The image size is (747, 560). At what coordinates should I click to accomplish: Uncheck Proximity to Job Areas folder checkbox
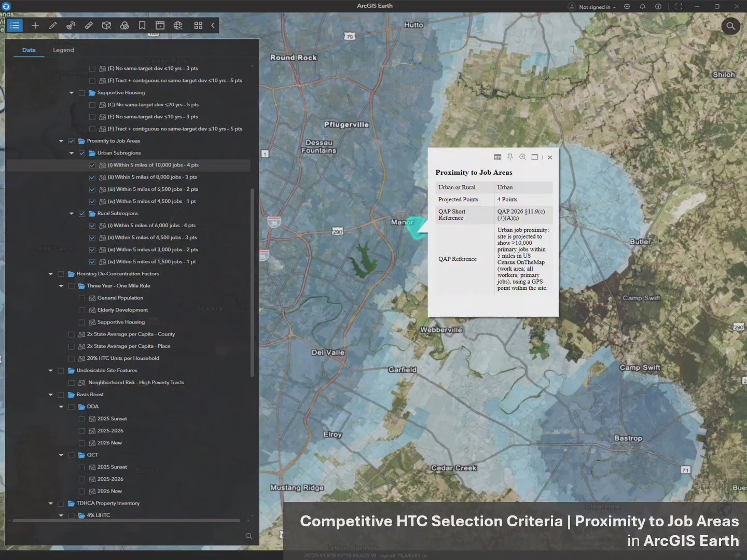pos(72,141)
